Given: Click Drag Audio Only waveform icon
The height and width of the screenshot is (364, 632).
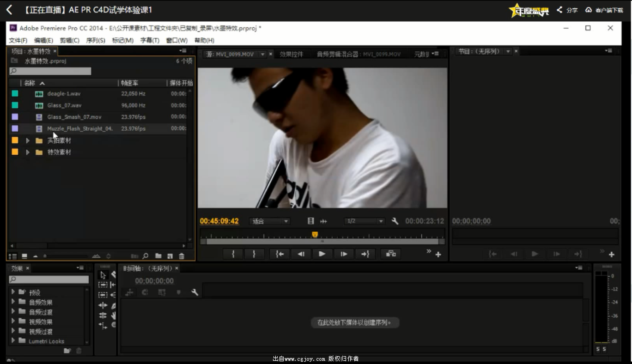Looking at the screenshot, I should (x=323, y=221).
